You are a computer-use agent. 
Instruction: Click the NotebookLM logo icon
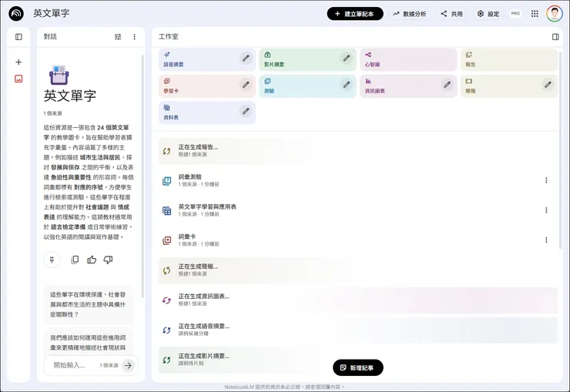[16, 14]
